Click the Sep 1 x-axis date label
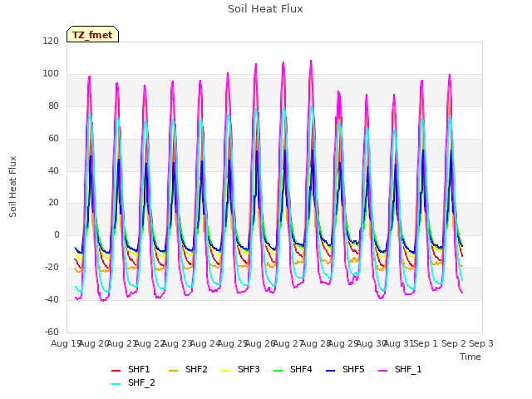 pos(426,343)
